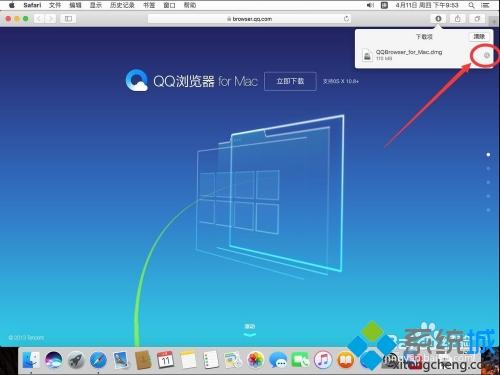This screenshot has height=375, width=500.
Task: Open the 窗口 menu
Action: point(169,5)
